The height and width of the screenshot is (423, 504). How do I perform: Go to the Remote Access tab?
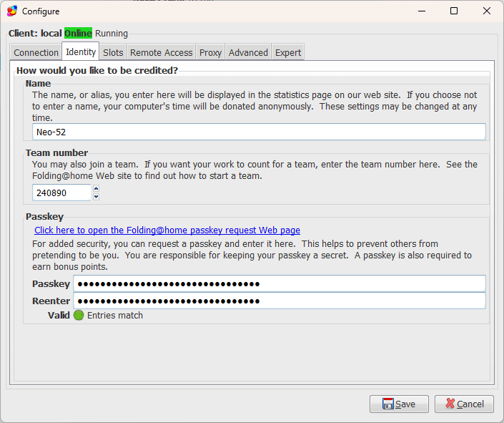point(161,52)
